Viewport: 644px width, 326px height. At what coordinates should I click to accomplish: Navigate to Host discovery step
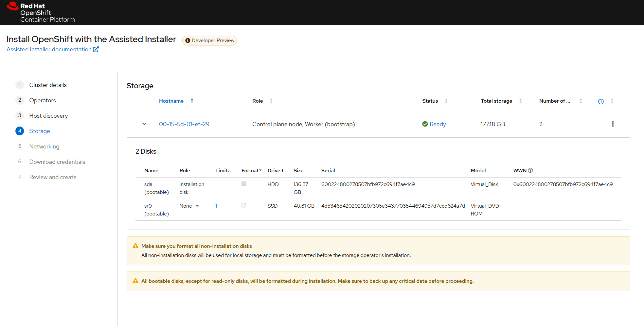point(48,116)
